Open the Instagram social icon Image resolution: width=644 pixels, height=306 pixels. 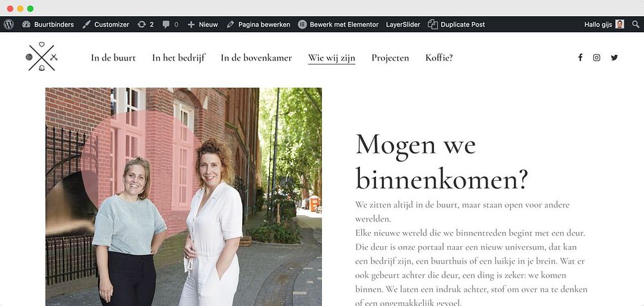tap(596, 57)
